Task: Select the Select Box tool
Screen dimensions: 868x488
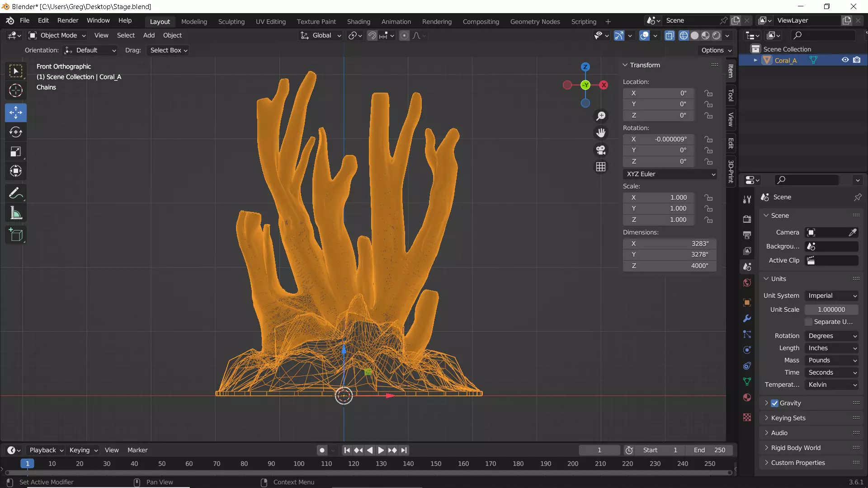Action: [x=16, y=71]
